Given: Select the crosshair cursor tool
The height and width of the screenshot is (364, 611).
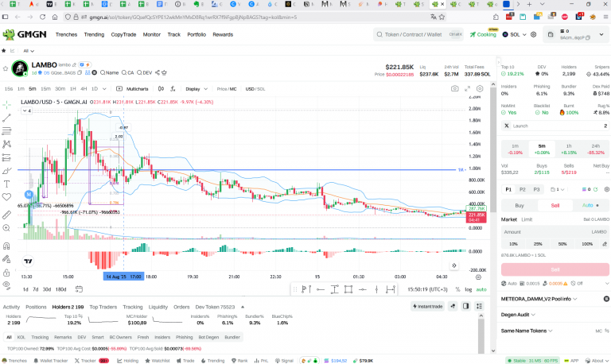Looking at the screenshot, I should [6, 105].
